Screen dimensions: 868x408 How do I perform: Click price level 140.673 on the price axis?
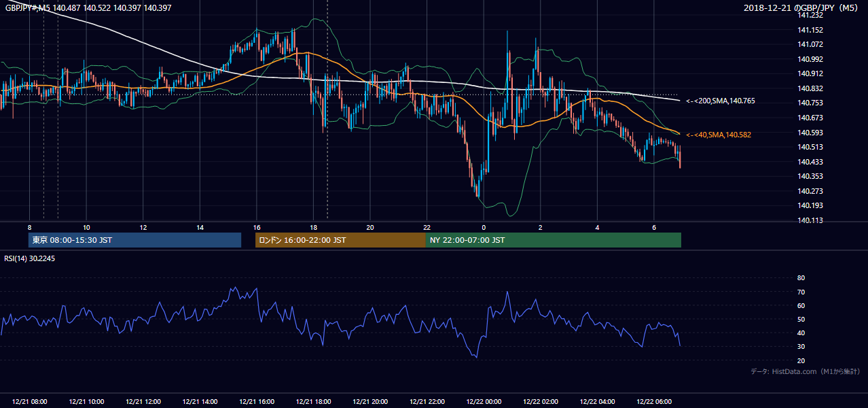pyautogui.click(x=810, y=118)
